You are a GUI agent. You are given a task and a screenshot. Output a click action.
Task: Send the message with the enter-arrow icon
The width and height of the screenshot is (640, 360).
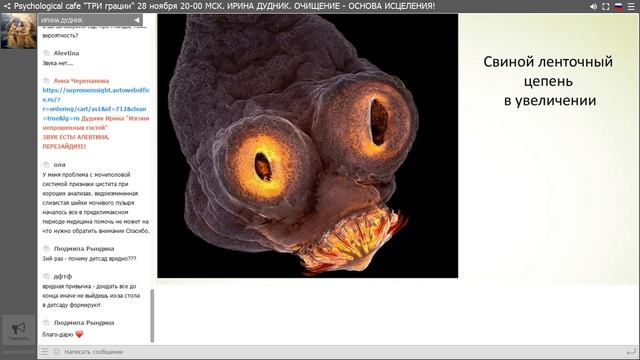631,351
